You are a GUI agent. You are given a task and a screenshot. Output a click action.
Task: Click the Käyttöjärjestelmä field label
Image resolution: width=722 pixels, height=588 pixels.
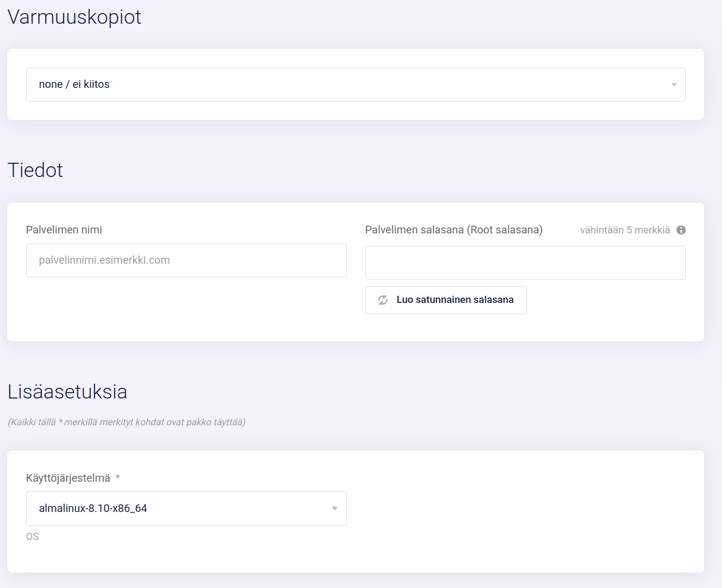click(68, 478)
